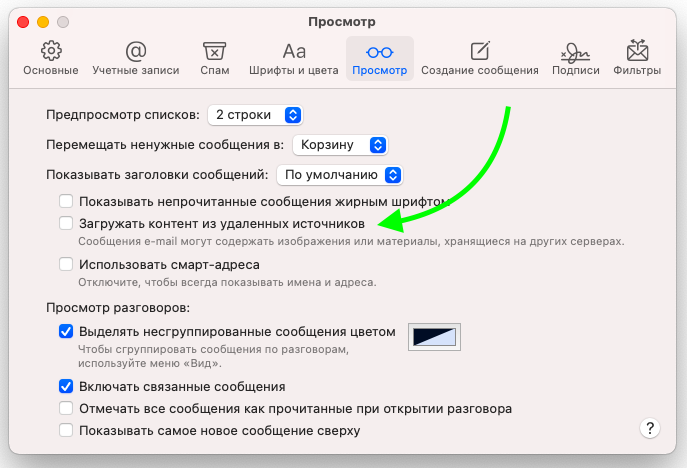The height and width of the screenshot is (468, 687).
Task: Check Загружать контент из удаленных источников
Action: click(66, 223)
